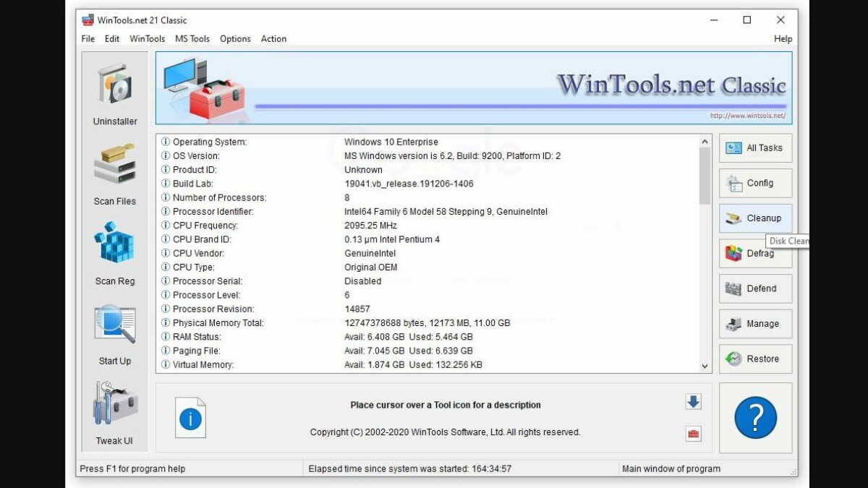Click the Config button

point(755,183)
